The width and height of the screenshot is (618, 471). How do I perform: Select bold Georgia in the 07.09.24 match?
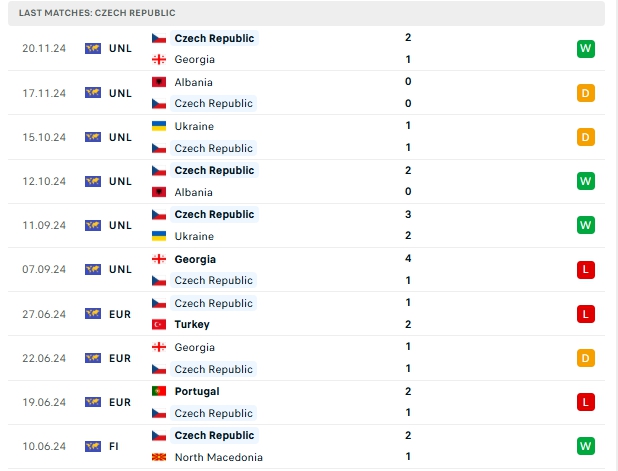195,259
